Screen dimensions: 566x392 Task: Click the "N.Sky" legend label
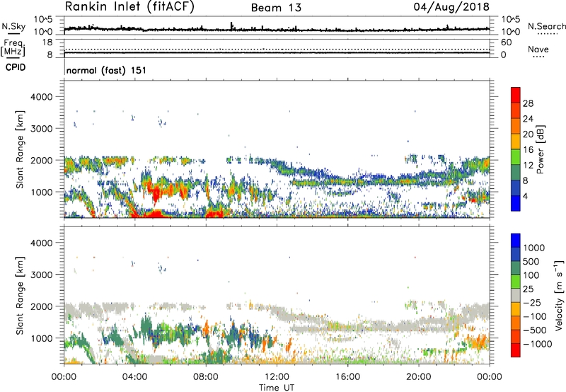click(x=13, y=26)
